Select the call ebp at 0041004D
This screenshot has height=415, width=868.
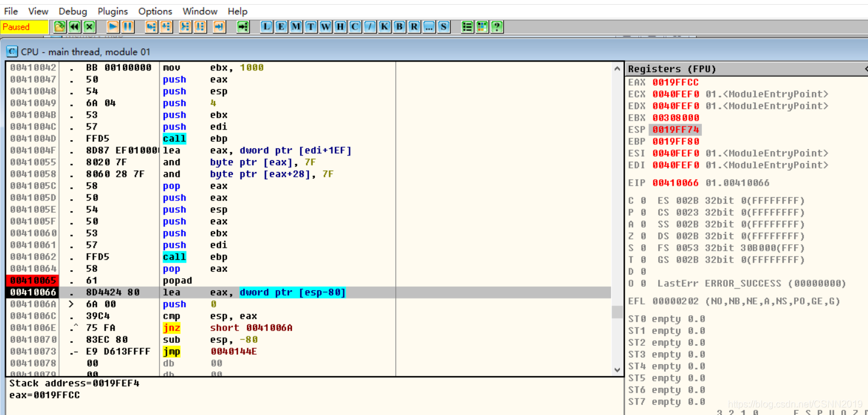195,138
